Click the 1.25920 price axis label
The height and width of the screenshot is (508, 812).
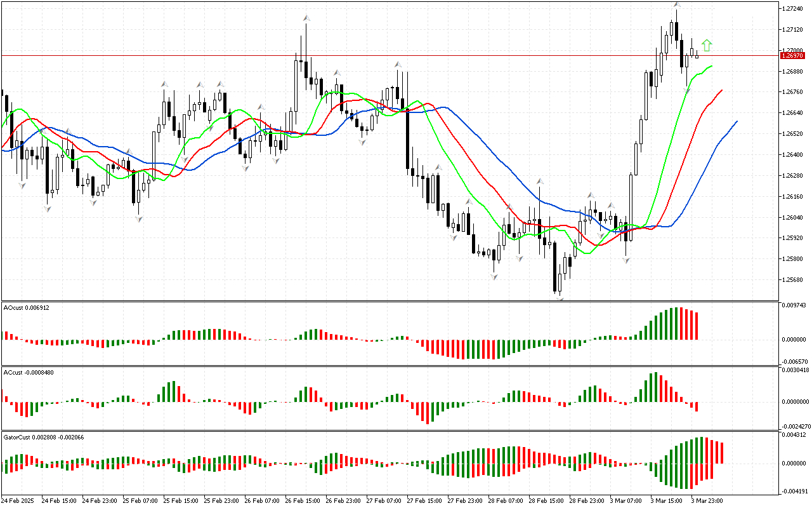coord(793,238)
